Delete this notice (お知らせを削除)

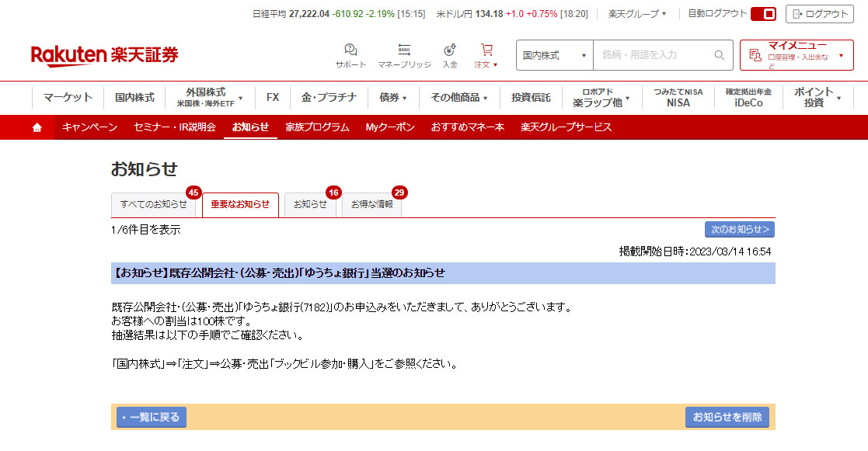[x=727, y=417]
